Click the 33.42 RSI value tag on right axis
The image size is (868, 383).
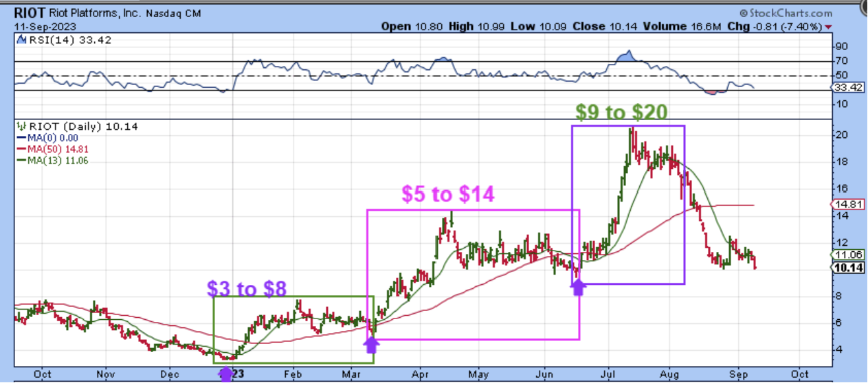tap(849, 88)
